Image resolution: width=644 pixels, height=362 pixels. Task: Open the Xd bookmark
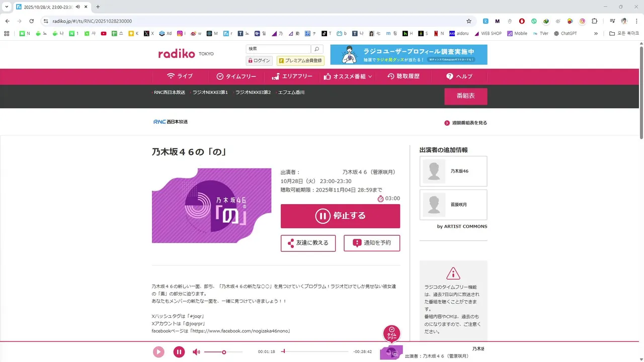[166, 34]
